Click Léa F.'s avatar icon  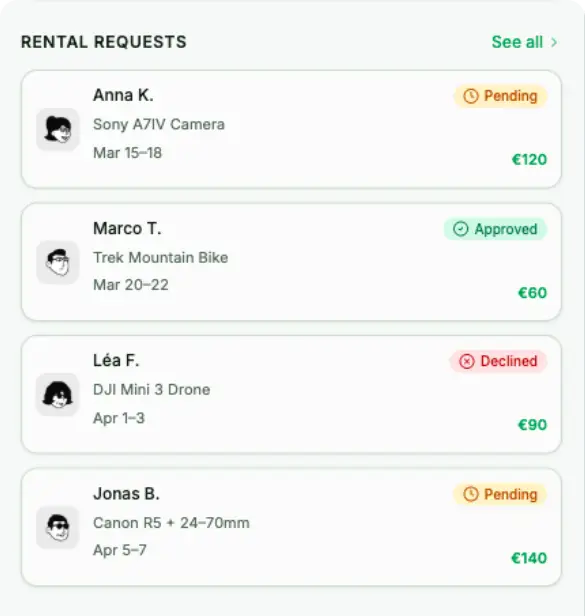pyautogui.click(x=58, y=395)
